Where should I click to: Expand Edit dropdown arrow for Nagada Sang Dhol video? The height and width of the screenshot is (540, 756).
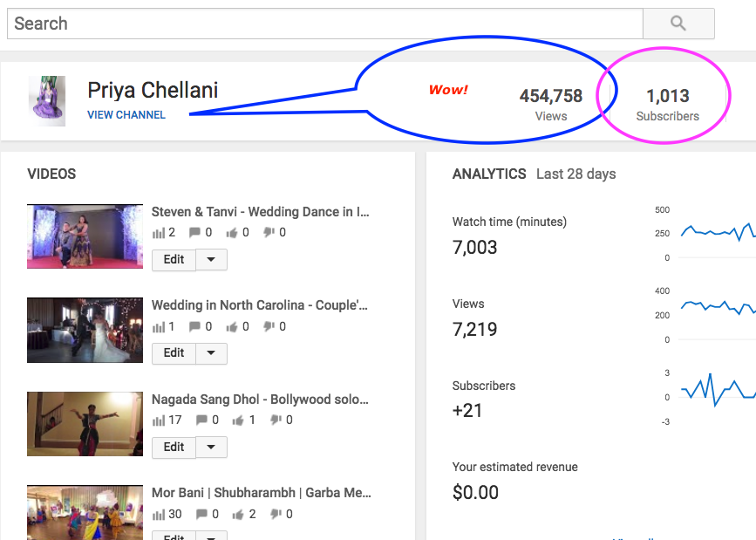click(211, 448)
